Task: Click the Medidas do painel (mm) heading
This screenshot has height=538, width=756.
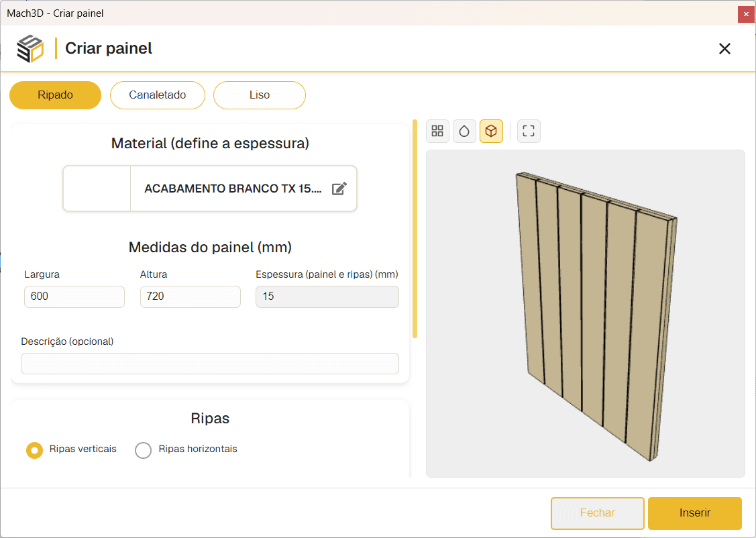Action: pos(210,248)
